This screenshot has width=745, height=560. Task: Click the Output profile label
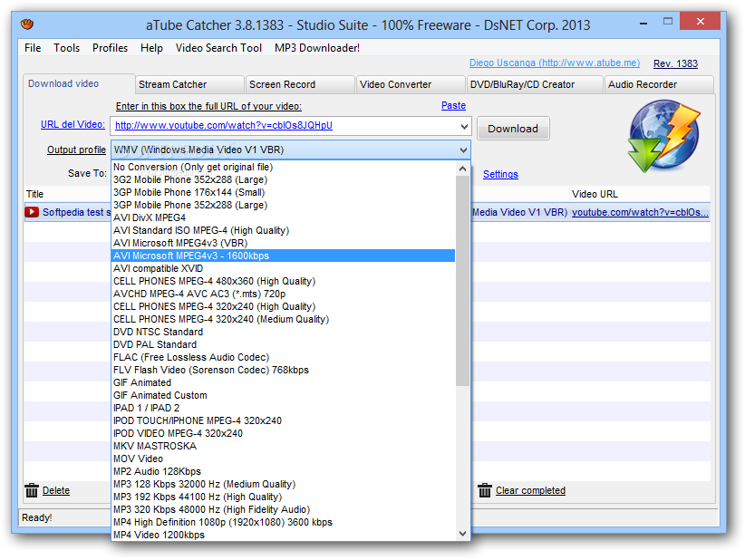pos(76,150)
